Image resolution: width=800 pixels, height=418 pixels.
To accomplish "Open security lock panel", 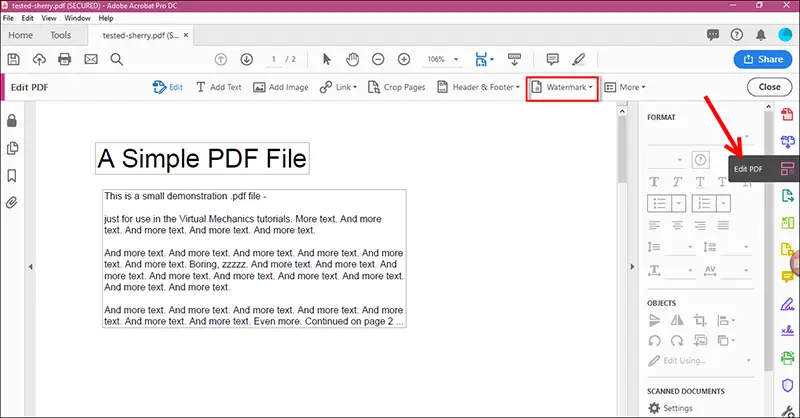I will point(12,120).
